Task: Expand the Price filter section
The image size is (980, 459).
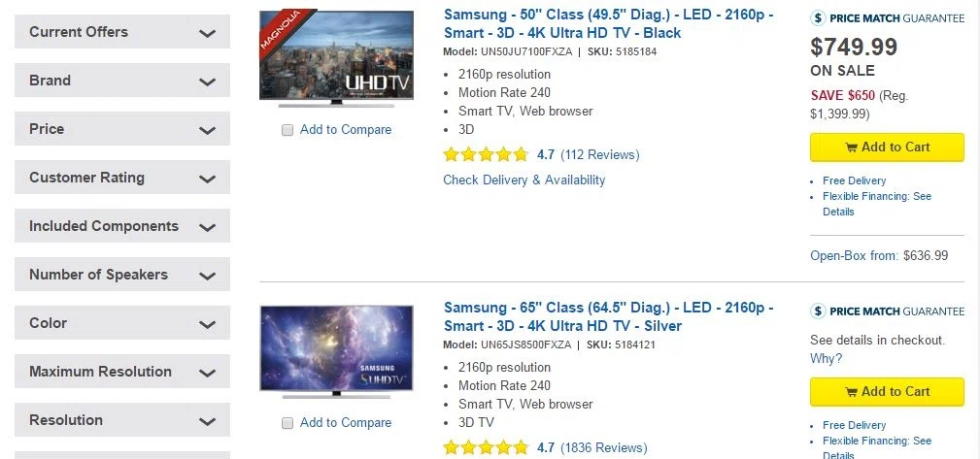Action: click(121, 129)
